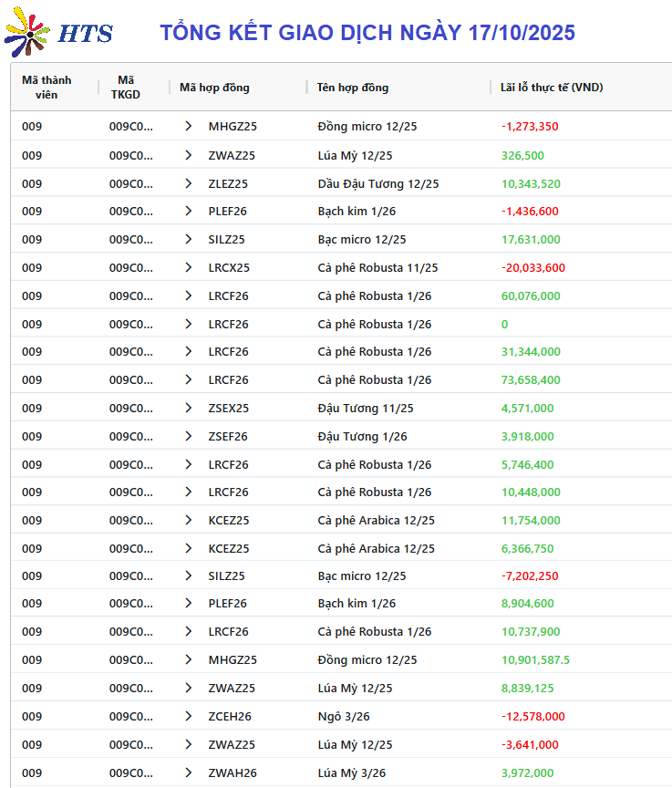Expand the LRCX25 Robusta 11/25 row
The width and height of the screenshot is (672, 788).
point(188,267)
